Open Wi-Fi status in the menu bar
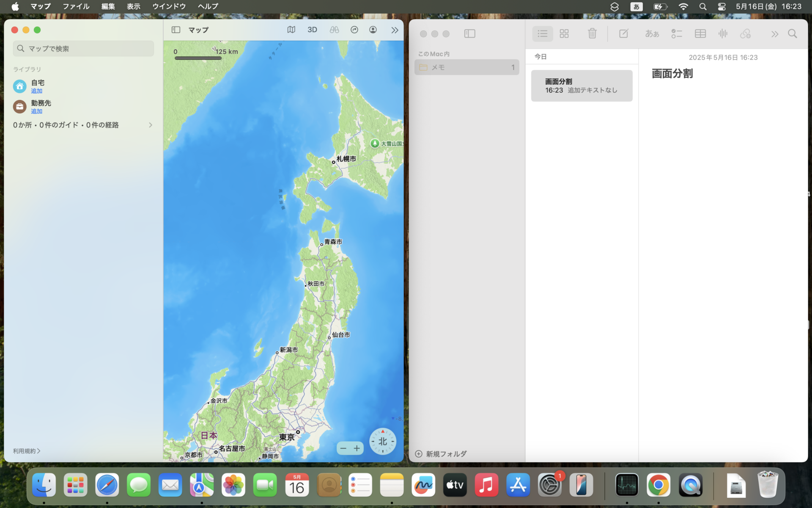Viewport: 812px width, 508px height. click(x=683, y=6)
